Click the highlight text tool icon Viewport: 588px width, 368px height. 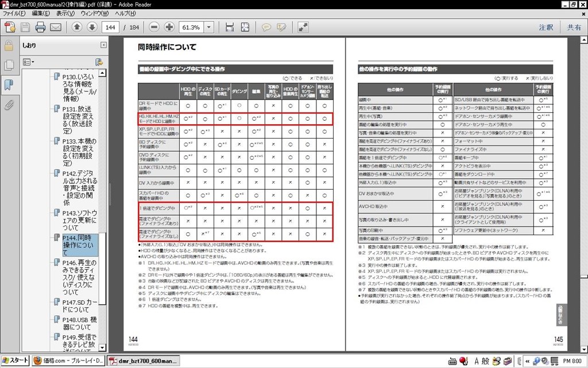281,28
